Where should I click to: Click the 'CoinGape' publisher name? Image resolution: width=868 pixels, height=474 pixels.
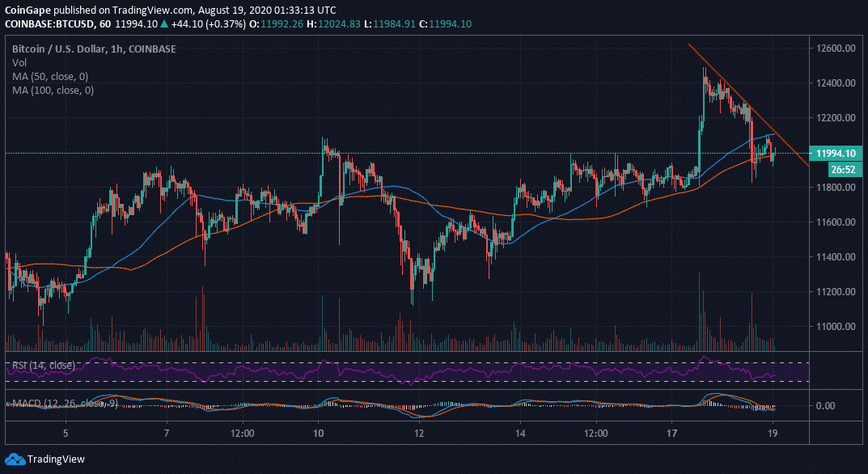(26, 11)
